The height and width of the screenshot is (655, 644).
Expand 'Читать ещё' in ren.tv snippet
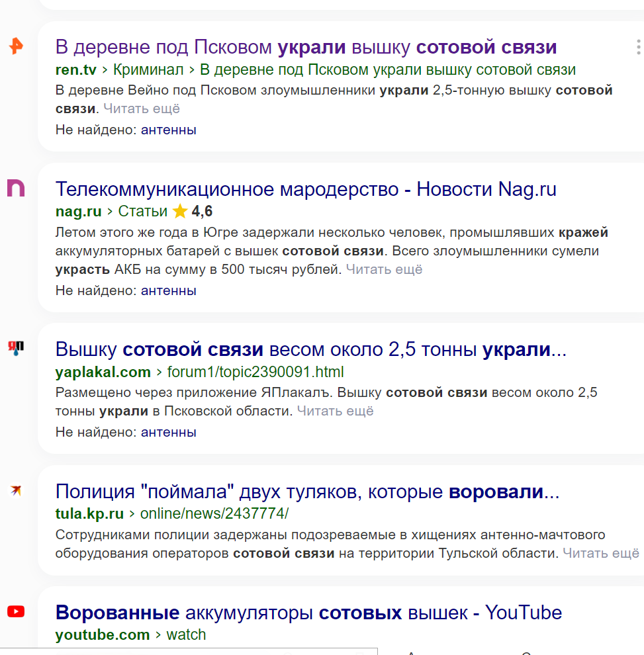coord(142,109)
